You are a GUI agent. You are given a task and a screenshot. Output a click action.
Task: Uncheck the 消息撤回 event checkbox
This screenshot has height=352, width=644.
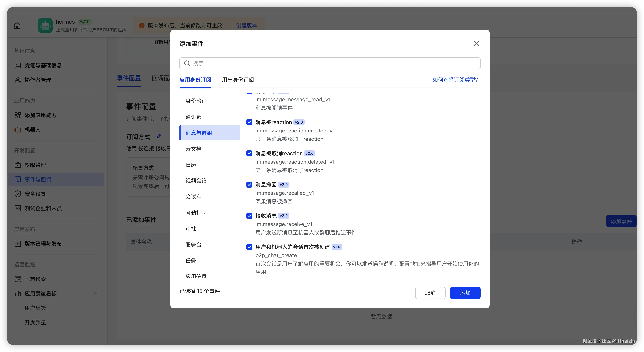(x=249, y=184)
